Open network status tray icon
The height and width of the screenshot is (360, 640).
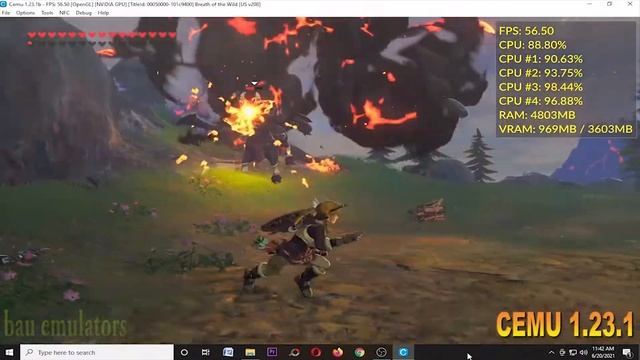573,353
